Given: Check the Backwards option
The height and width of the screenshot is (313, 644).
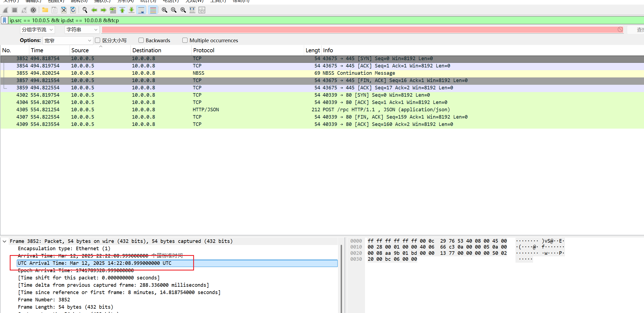Looking at the screenshot, I should coord(141,40).
